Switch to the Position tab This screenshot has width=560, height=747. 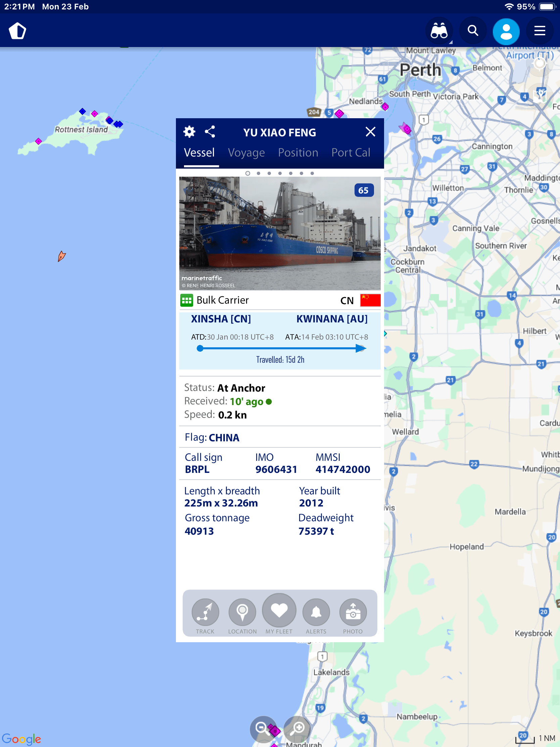click(x=298, y=152)
